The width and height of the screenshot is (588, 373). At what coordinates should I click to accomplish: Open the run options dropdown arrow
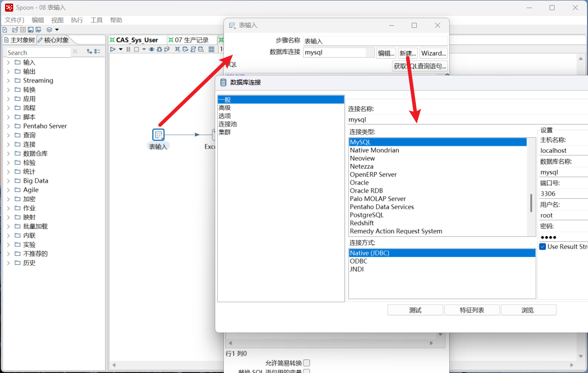pos(121,49)
